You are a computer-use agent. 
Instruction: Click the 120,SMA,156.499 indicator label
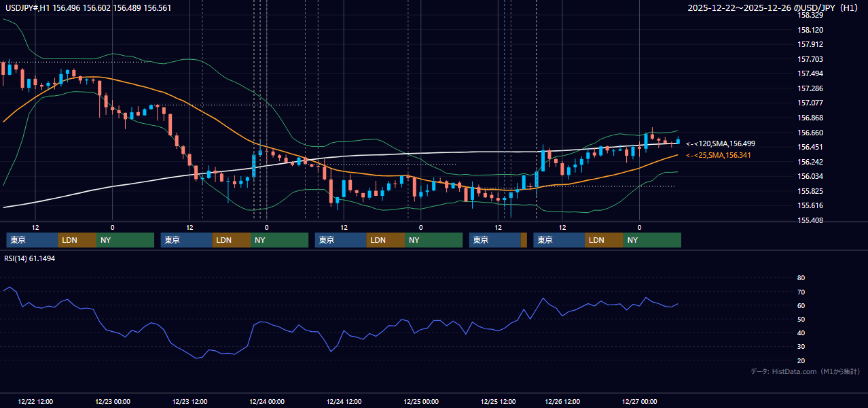coord(720,143)
